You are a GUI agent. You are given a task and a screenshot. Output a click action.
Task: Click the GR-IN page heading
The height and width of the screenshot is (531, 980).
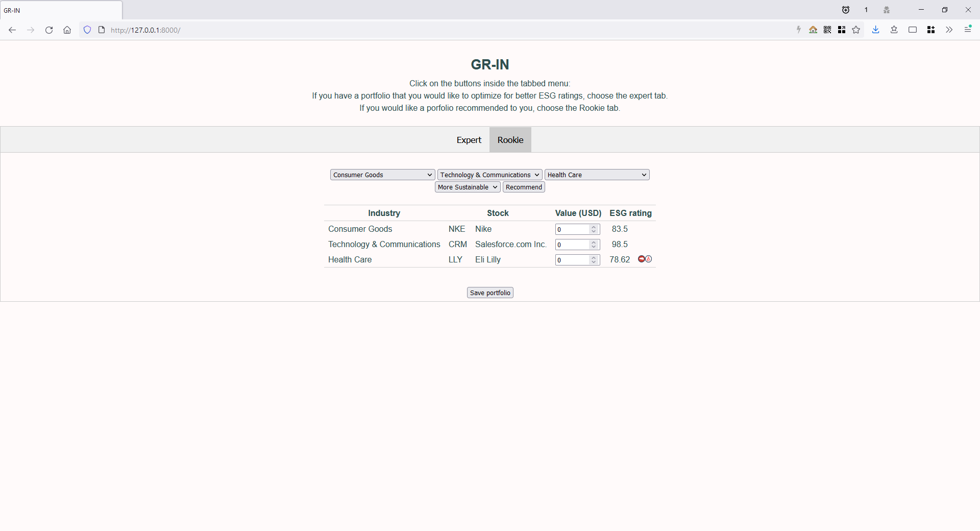click(x=490, y=64)
